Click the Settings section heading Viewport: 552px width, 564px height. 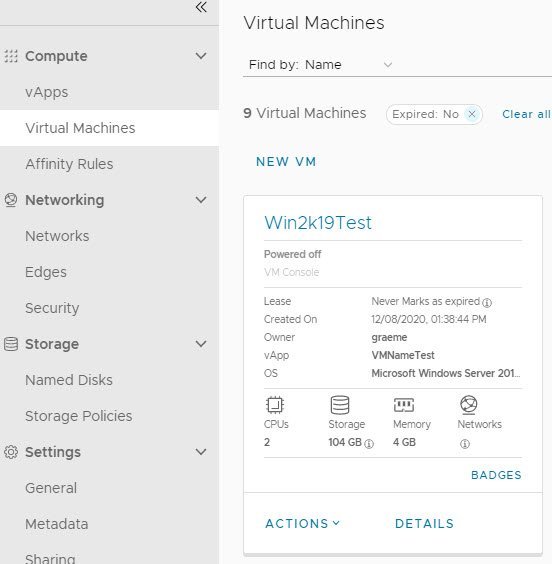tap(53, 452)
